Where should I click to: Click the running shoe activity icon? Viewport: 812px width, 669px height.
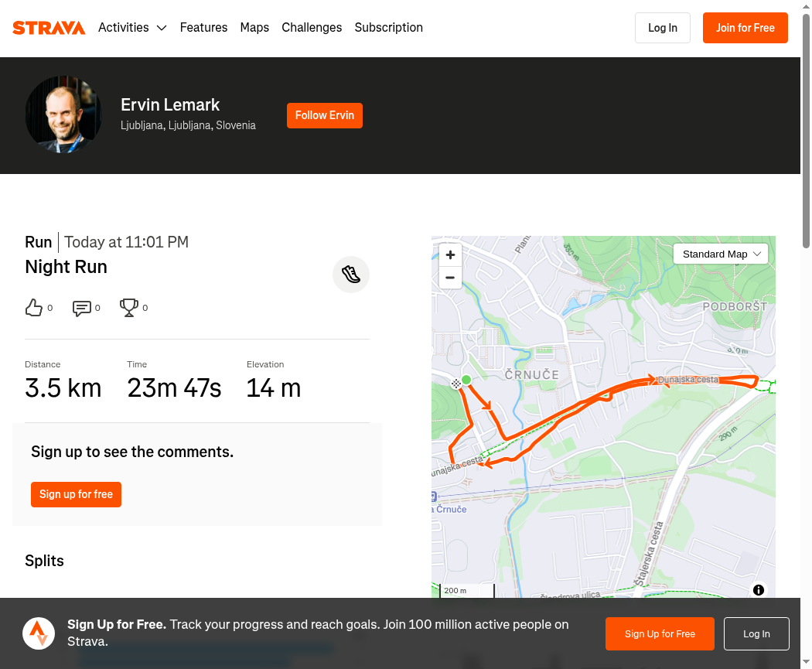click(x=351, y=275)
